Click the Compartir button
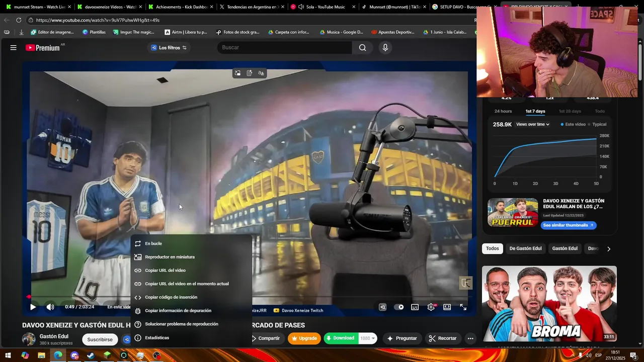This screenshot has width=644, height=362. (267, 338)
